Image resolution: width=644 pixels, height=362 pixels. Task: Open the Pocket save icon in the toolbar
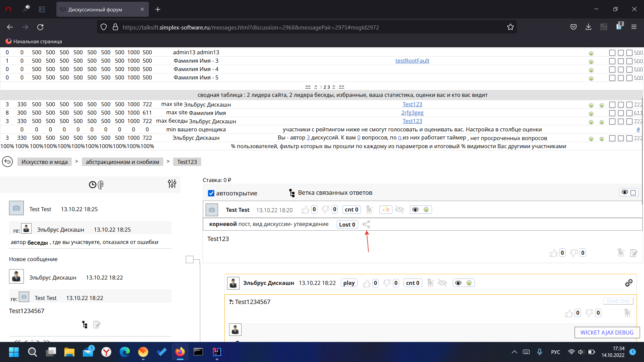574,27
